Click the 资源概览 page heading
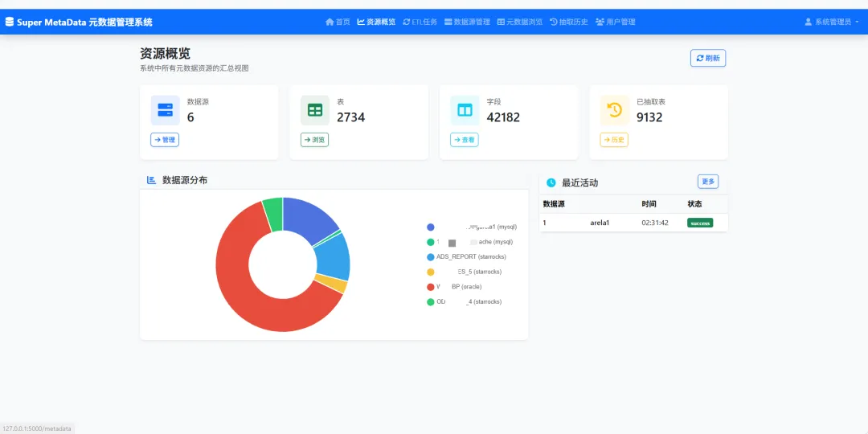 coord(165,54)
